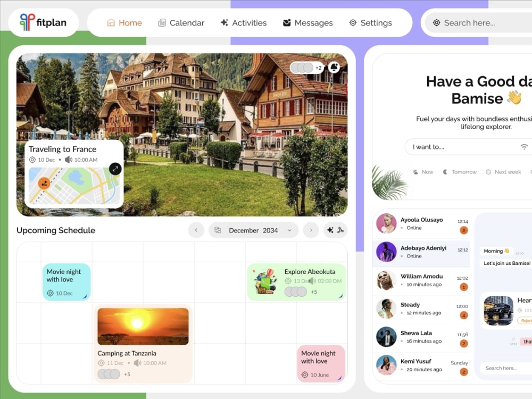Open the chat with Steady
Screen dimensions: 532x399
coord(421,309)
